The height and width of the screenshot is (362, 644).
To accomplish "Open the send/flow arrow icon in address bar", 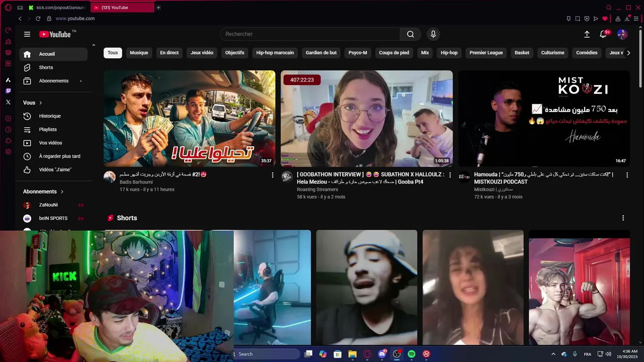I will [596, 19].
